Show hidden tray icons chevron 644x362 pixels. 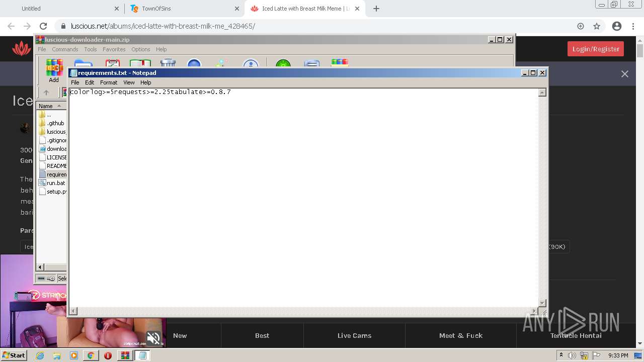(x=562, y=355)
